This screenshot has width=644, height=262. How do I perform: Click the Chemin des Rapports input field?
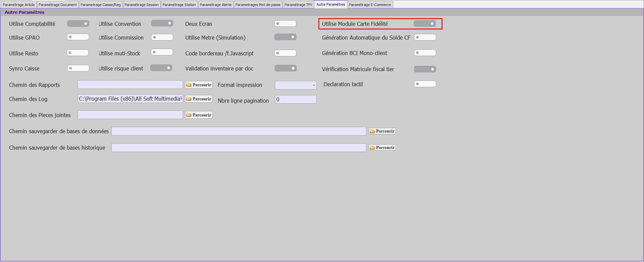tap(130, 85)
